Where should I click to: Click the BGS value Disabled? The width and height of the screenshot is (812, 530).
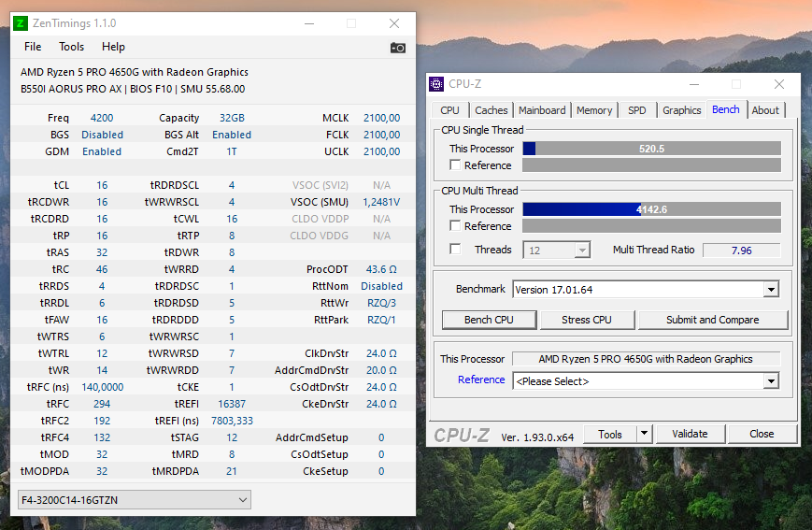102,135
